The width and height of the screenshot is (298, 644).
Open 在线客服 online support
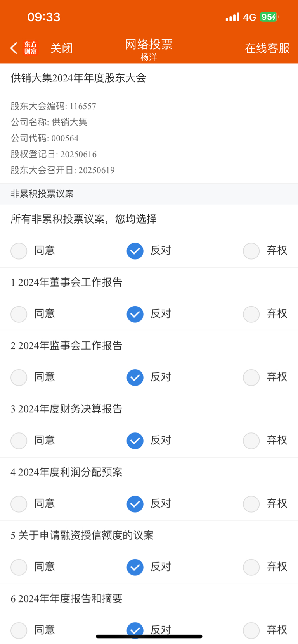(x=267, y=48)
